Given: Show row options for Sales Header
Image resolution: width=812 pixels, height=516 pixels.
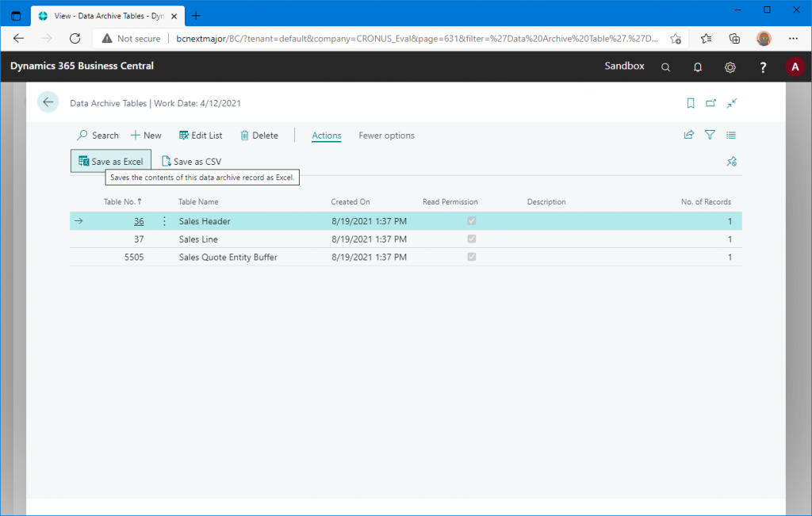Looking at the screenshot, I should point(164,221).
